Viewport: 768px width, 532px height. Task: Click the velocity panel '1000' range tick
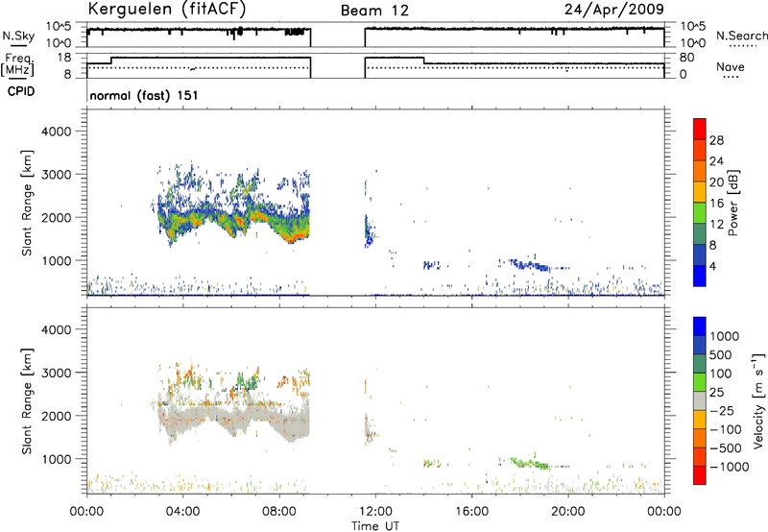56,459
